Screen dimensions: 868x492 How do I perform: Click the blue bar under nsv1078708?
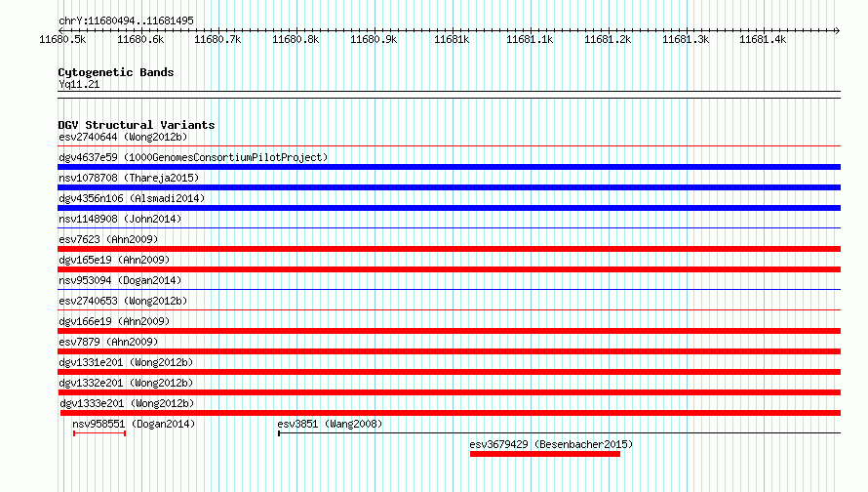pos(449,187)
